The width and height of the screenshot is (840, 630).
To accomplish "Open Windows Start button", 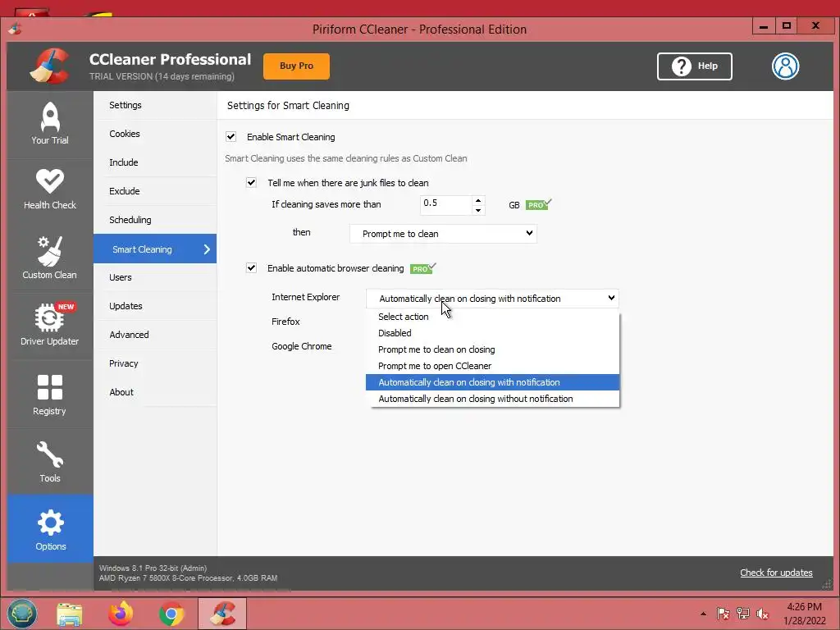I will click(x=22, y=614).
